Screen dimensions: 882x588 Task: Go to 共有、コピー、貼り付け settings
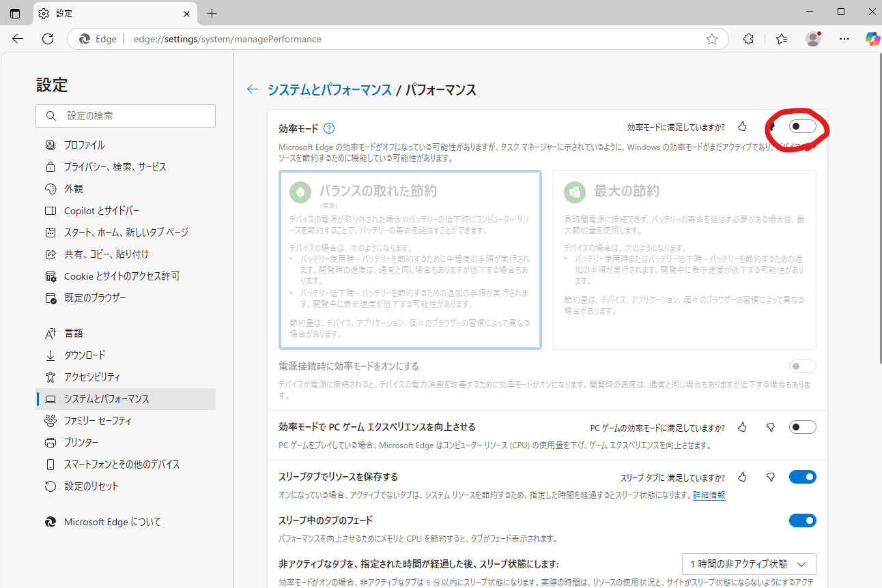point(126,254)
